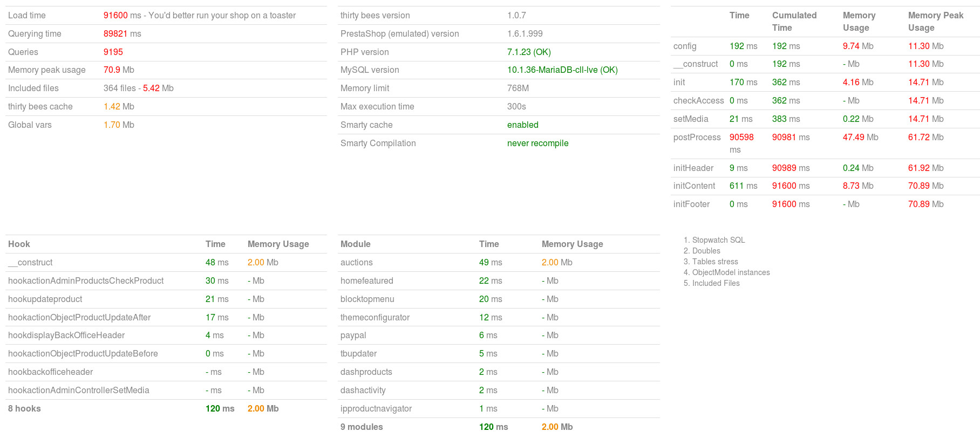
Task: Click the Hook column header
Action: (x=19, y=244)
